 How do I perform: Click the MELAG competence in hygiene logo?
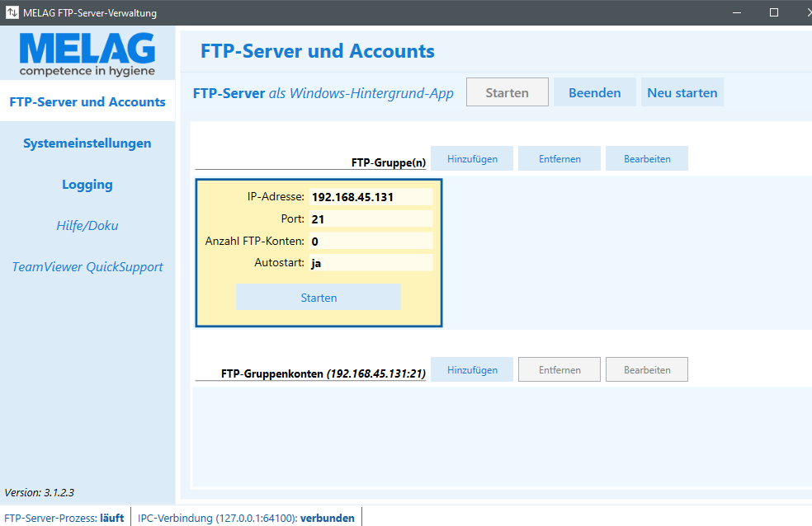87,54
